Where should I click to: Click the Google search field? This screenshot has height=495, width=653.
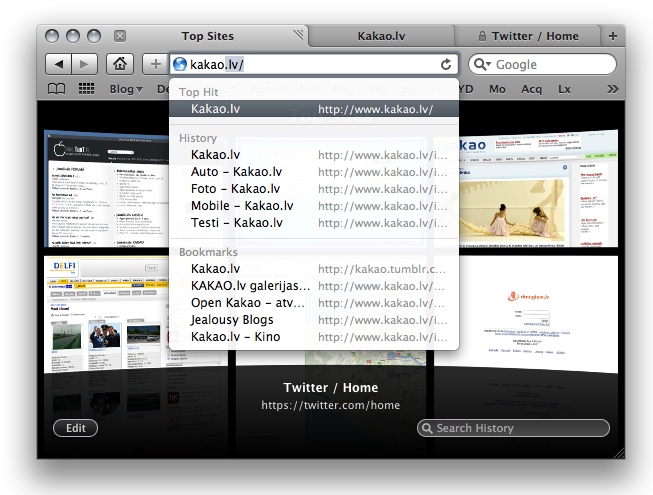click(x=542, y=65)
